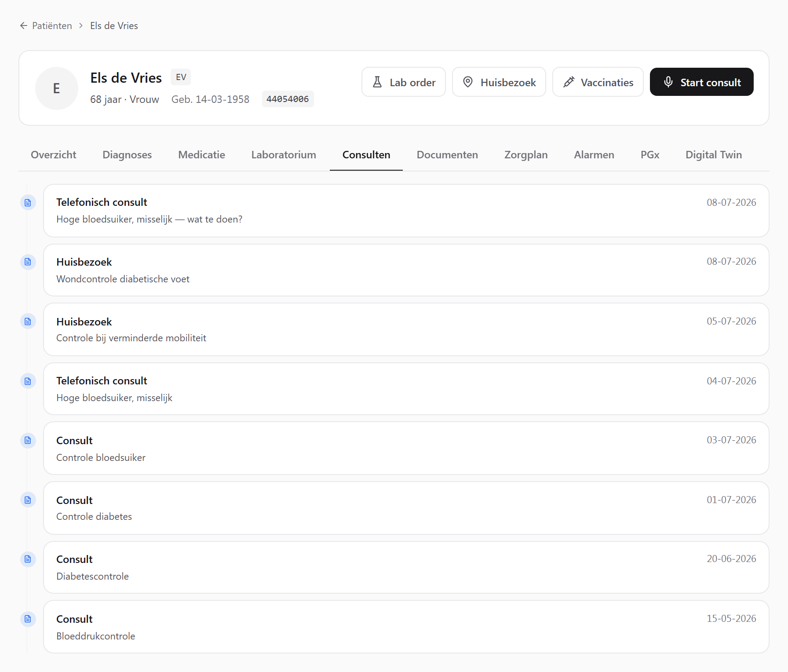Click the 'Controle bij verminderde mobiliteit' text
The image size is (788, 672).
pyautogui.click(x=131, y=338)
